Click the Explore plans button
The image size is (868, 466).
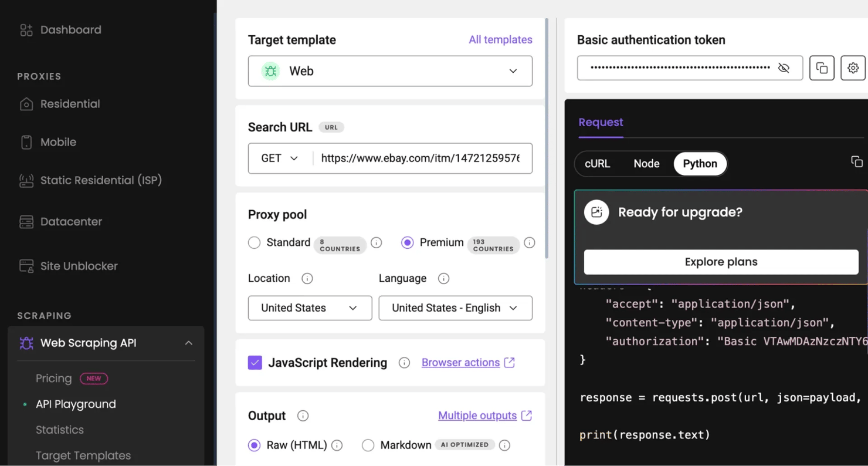point(721,262)
